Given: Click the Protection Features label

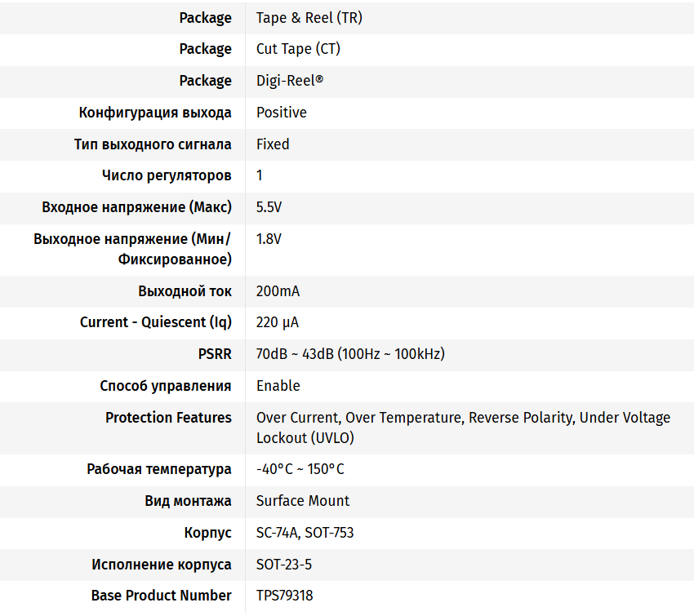Looking at the screenshot, I should pos(168,418).
